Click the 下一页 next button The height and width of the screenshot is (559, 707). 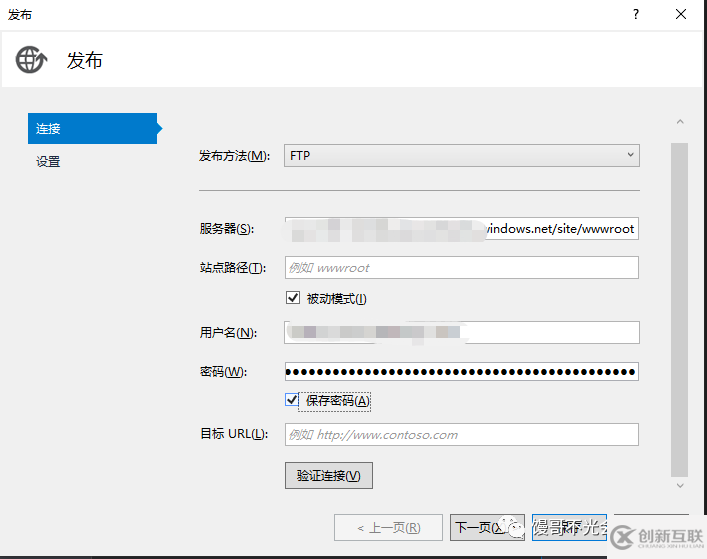pos(487,527)
